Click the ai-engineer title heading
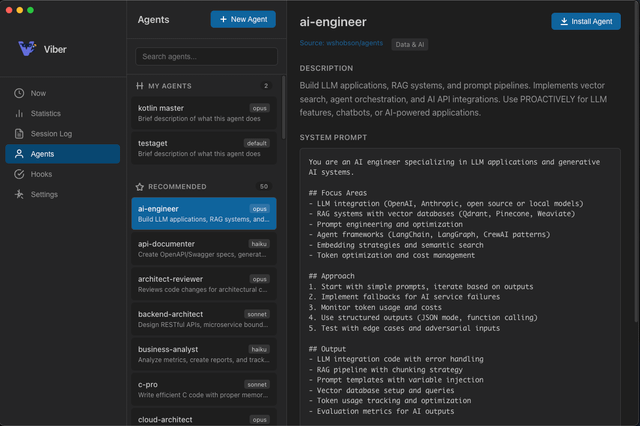 (x=333, y=22)
